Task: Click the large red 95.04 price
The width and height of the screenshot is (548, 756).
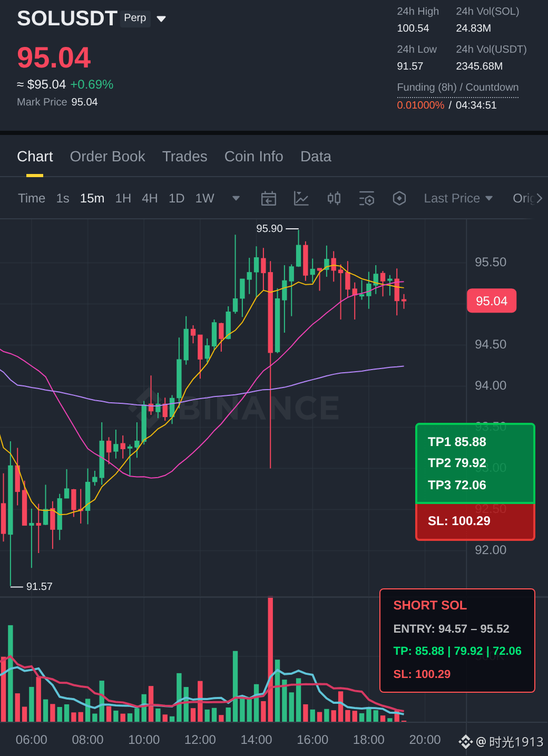Action: click(54, 57)
